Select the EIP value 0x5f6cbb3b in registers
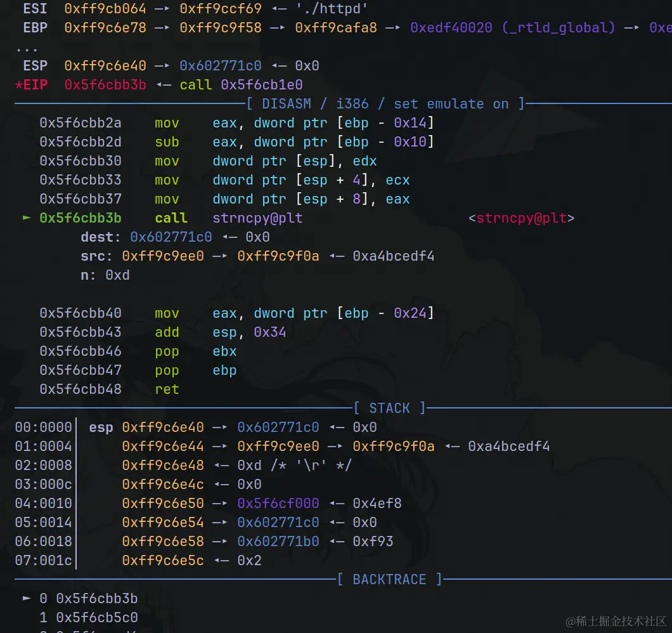 (105, 84)
